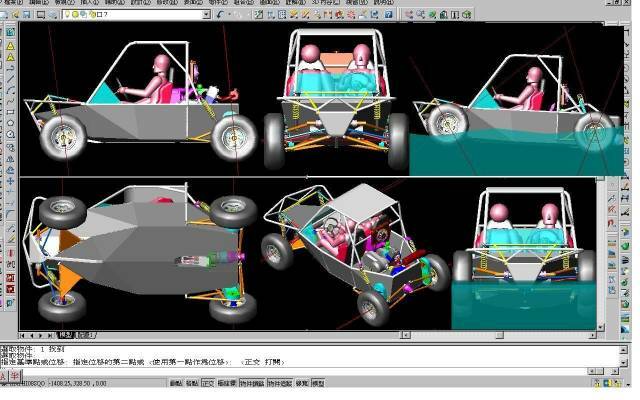Go to next layout tab arrow

tap(40, 335)
